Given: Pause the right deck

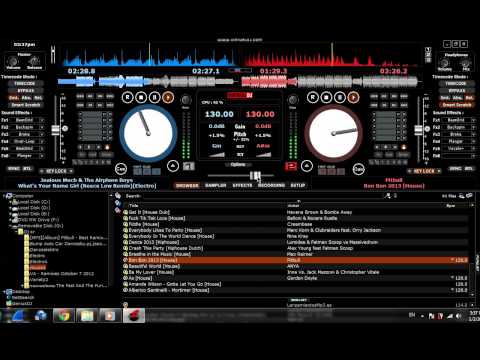Looking at the screenshot, I should (x=340, y=97).
